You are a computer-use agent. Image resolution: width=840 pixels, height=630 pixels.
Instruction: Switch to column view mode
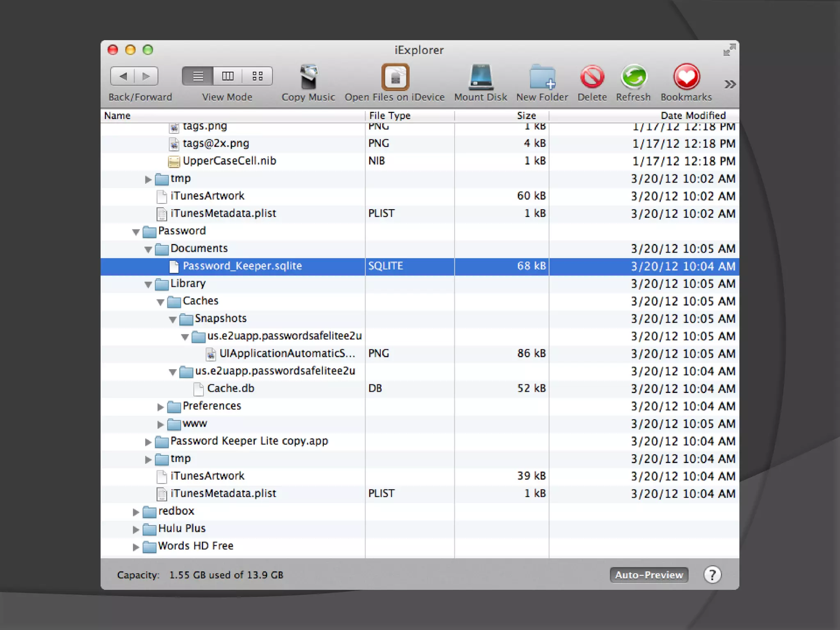(228, 76)
